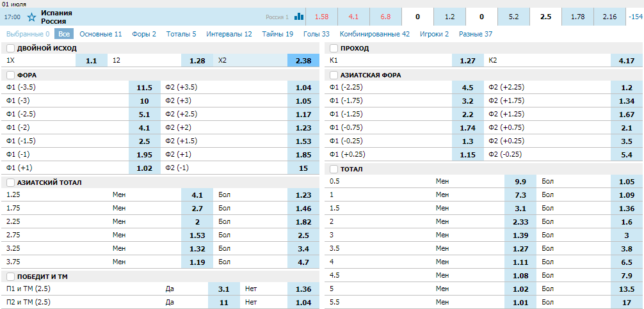Select total 1.5 Бол odds 1.36

[627, 209]
